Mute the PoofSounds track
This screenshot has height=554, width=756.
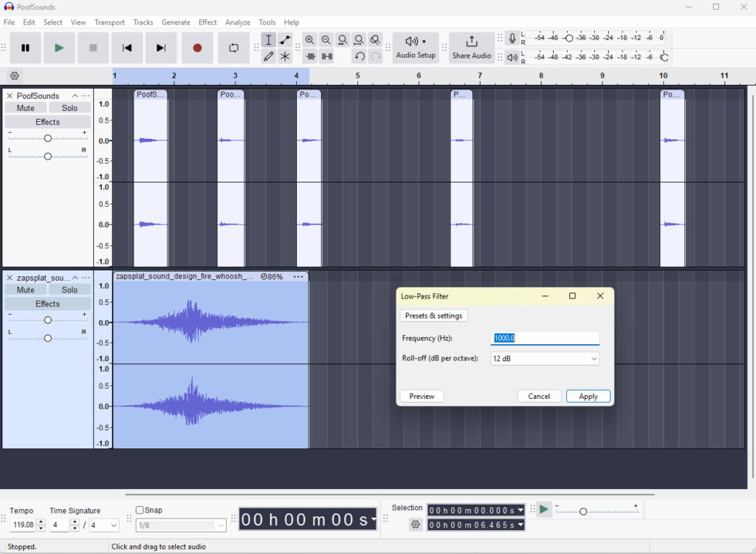[26, 108]
